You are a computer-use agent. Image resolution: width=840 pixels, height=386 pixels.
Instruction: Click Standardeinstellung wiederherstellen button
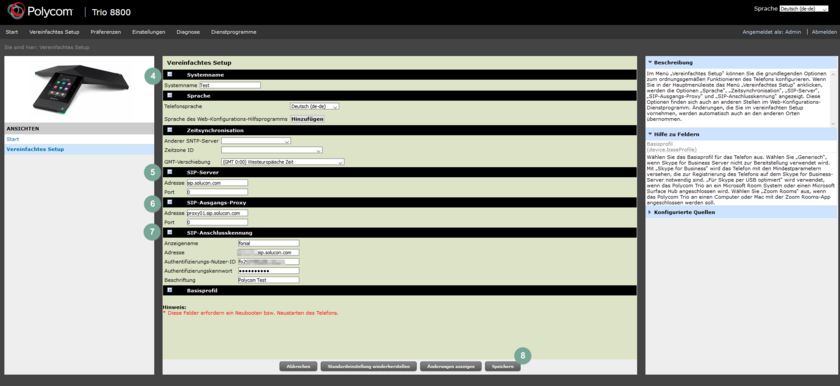(x=368, y=367)
